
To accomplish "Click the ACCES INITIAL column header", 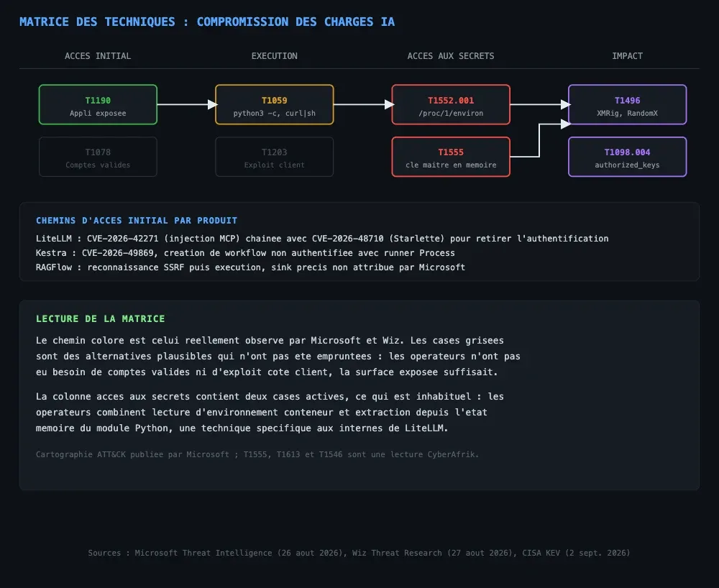I will tap(98, 56).
